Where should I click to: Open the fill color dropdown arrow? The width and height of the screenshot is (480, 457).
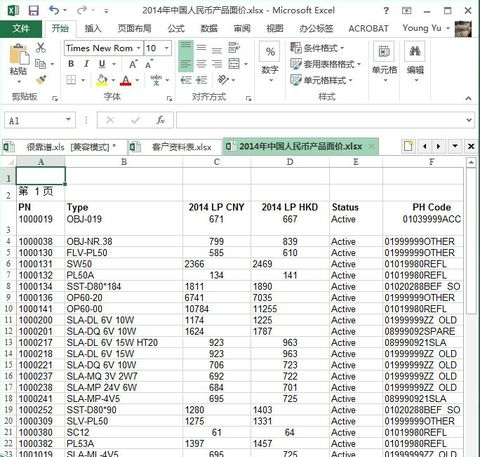(113, 80)
